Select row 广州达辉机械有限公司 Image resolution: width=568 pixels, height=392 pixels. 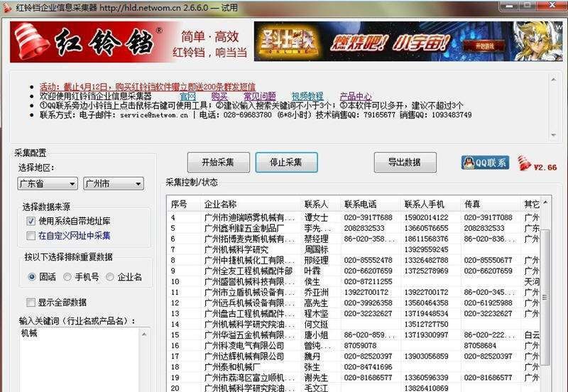353,356
